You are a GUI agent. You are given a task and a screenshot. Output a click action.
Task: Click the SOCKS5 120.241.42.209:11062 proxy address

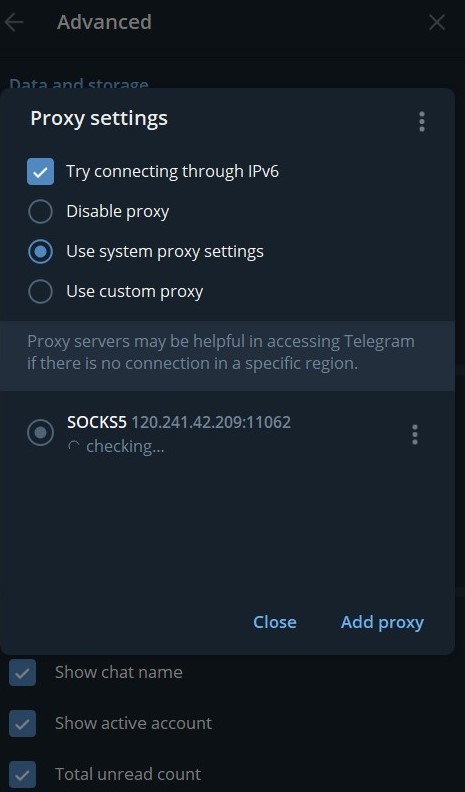(x=179, y=422)
